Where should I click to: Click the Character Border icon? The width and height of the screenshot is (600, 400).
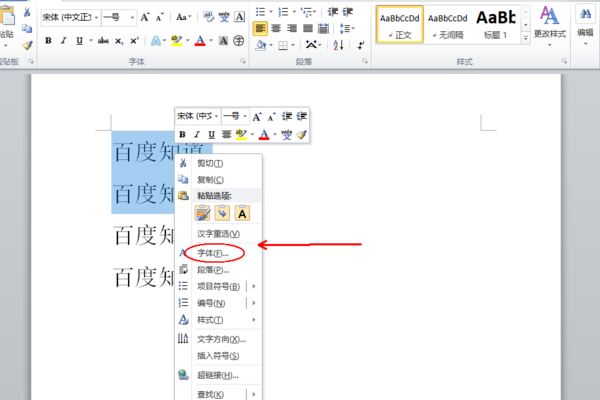[240, 17]
